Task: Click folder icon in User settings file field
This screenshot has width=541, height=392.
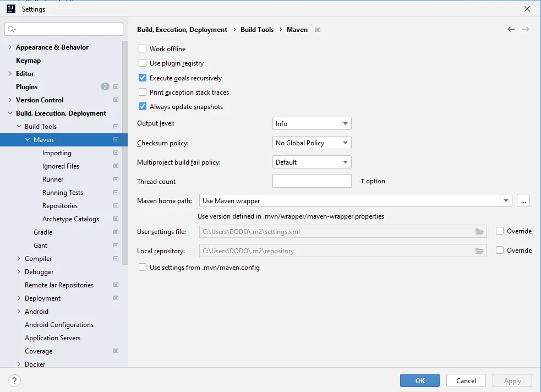Action: [479, 232]
